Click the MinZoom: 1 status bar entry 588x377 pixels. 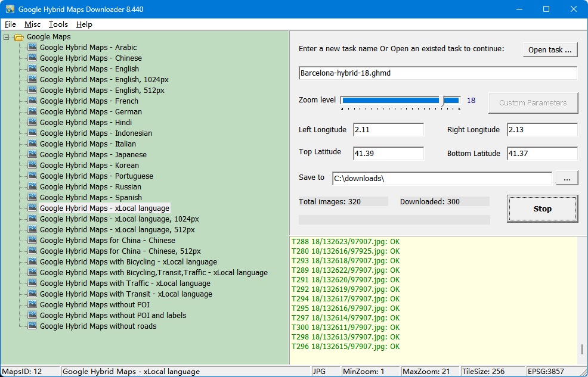click(370, 372)
